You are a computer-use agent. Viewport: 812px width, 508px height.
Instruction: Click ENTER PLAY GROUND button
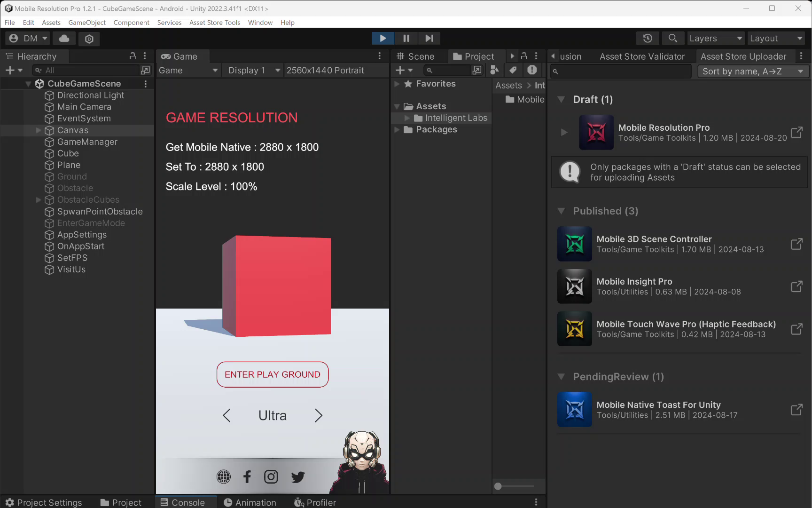pos(273,374)
